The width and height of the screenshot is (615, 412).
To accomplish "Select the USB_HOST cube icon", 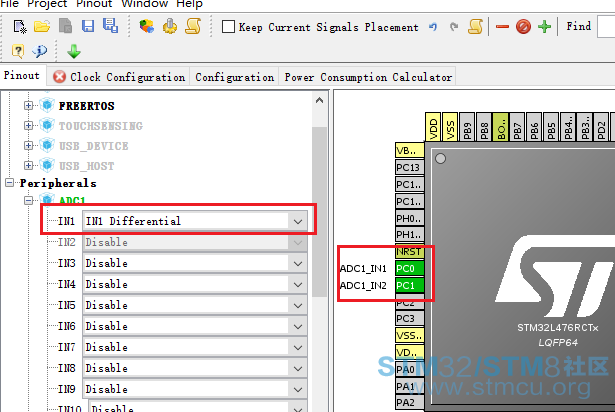I will point(47,166).
